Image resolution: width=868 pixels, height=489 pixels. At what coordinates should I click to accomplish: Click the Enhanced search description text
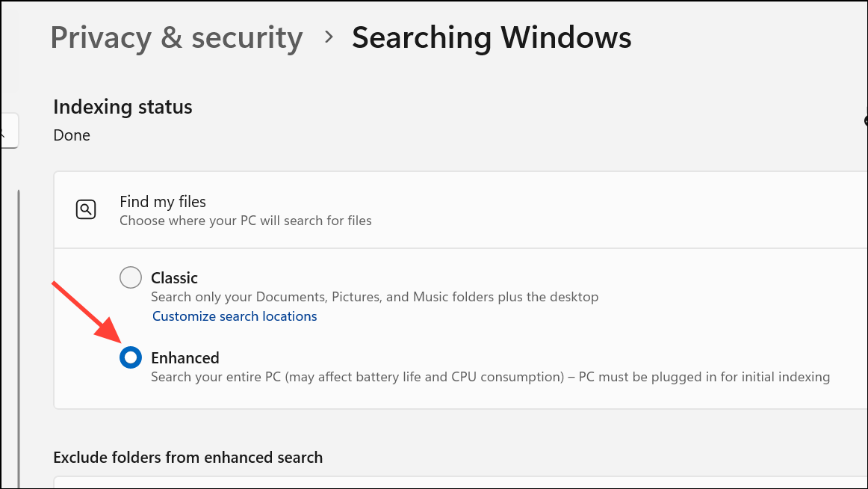click(x=490, y=377)
